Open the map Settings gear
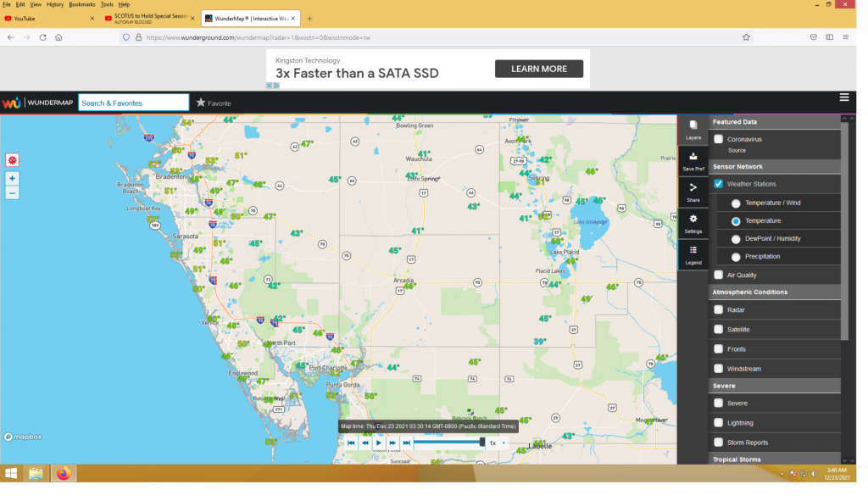This screenshot has width=868, height=501. tap(693, 222)
